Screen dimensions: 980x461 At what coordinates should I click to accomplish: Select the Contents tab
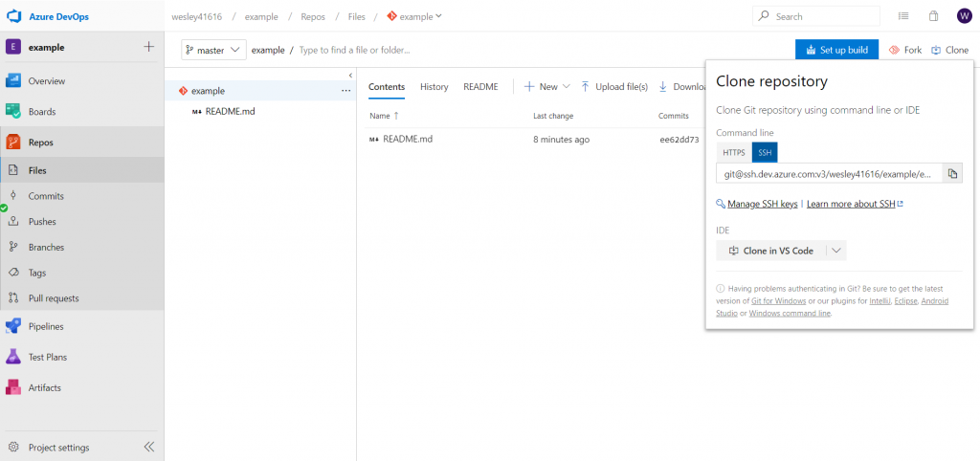click(x=387, y=87)
